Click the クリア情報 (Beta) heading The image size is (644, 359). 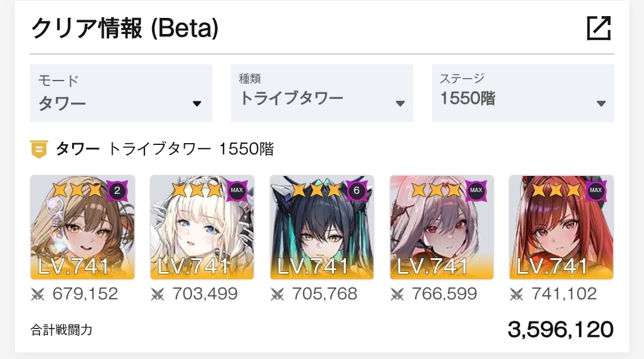[x=125, y=29]
